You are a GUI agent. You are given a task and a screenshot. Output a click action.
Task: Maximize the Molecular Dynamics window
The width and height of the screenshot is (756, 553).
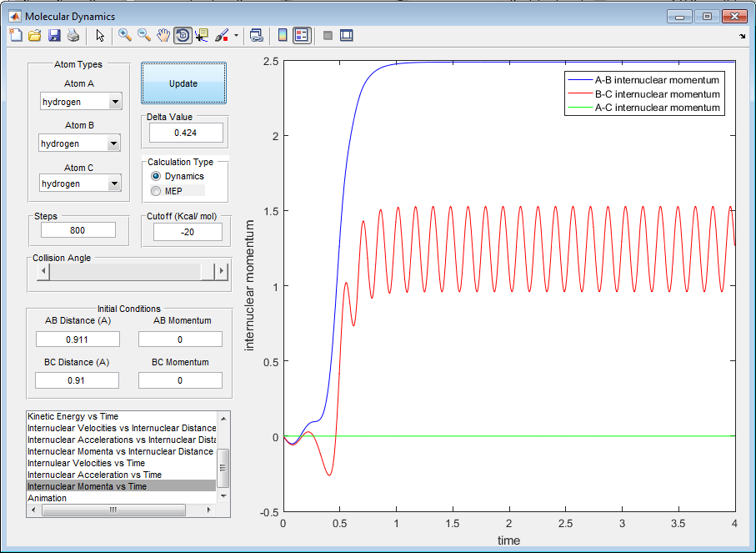point(707,17)
